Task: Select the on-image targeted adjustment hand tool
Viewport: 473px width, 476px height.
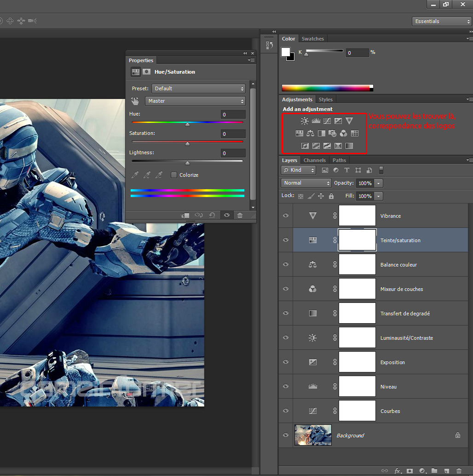Action: click(x=135, y=101)
